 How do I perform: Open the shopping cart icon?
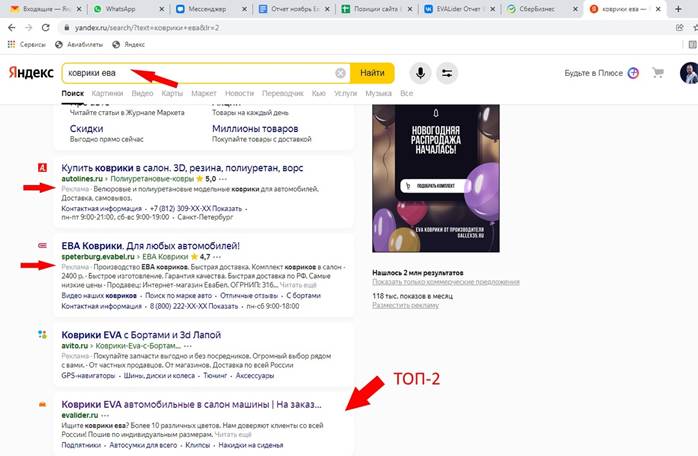[658, 73]
